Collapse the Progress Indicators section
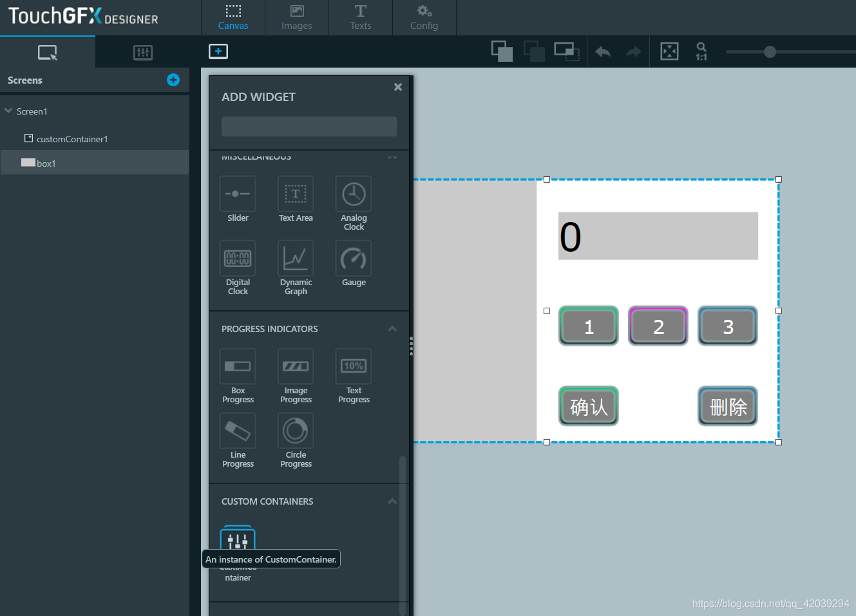 (x=392, y=328)
